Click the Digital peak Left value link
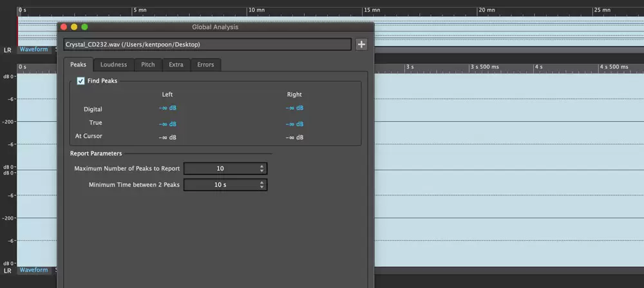This screenshot has height=288, width=644. [x=167, y=108]
